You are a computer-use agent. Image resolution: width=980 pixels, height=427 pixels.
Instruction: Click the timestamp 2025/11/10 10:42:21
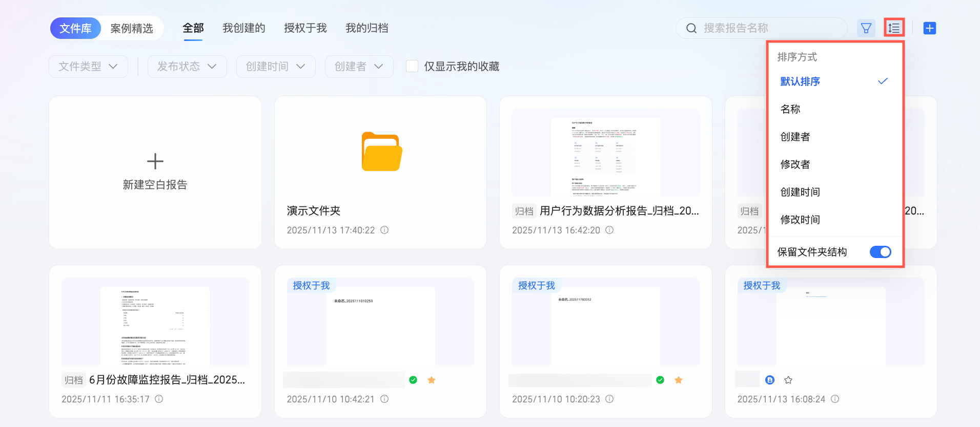[331, 399]
